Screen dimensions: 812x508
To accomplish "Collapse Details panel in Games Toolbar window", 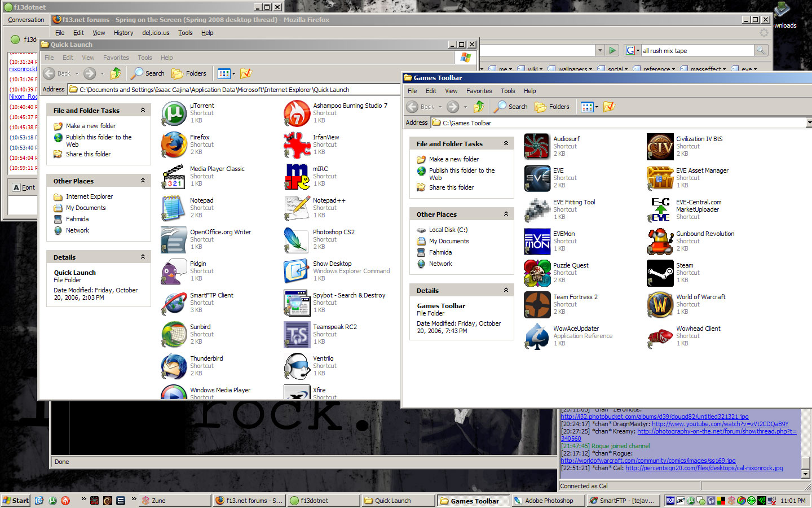I will tap(506, 290).
